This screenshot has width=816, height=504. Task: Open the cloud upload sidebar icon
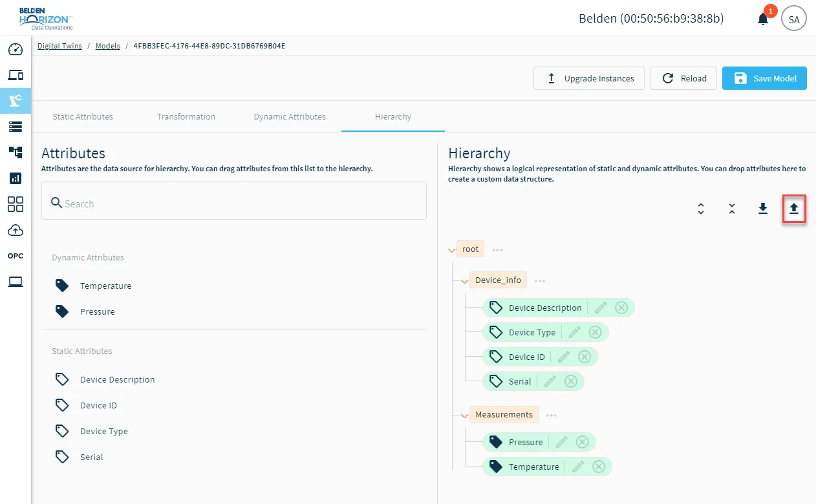(x=16, y=230)
